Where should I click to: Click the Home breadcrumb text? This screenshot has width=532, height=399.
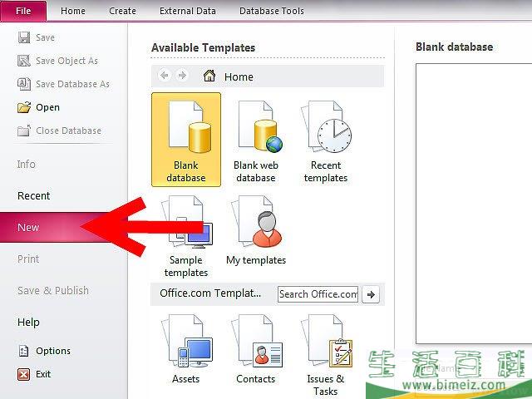coord(239,76)
